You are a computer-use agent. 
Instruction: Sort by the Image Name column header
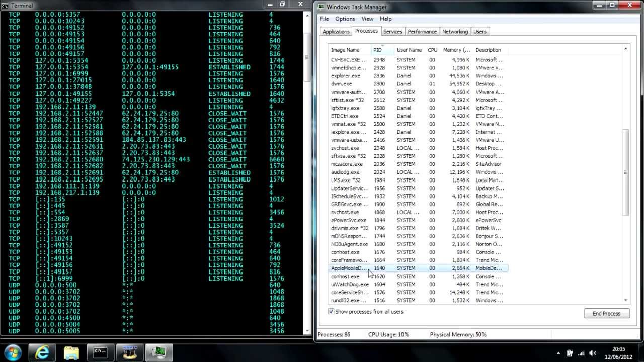tap(350, 50)
